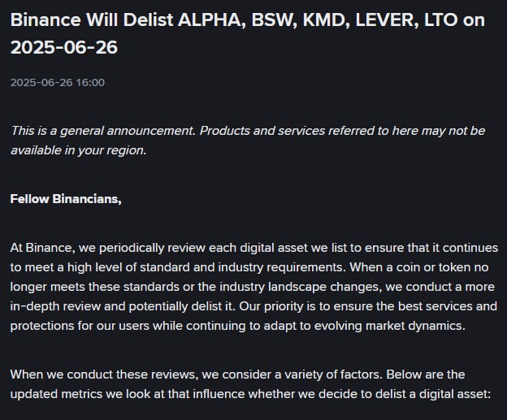Click the phrase 'protections for our users'
The image size is (507, 420).
click(x=80, y=326)
